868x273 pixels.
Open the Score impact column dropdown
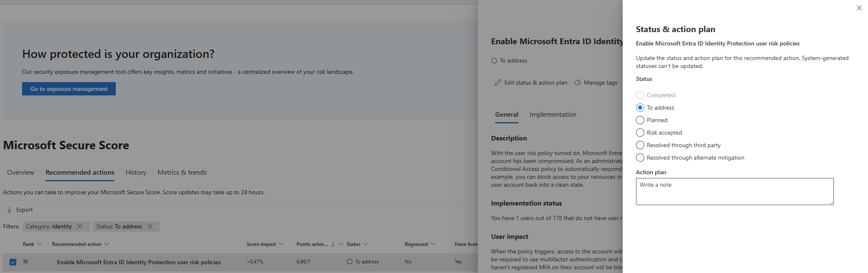tap(281, 244)
